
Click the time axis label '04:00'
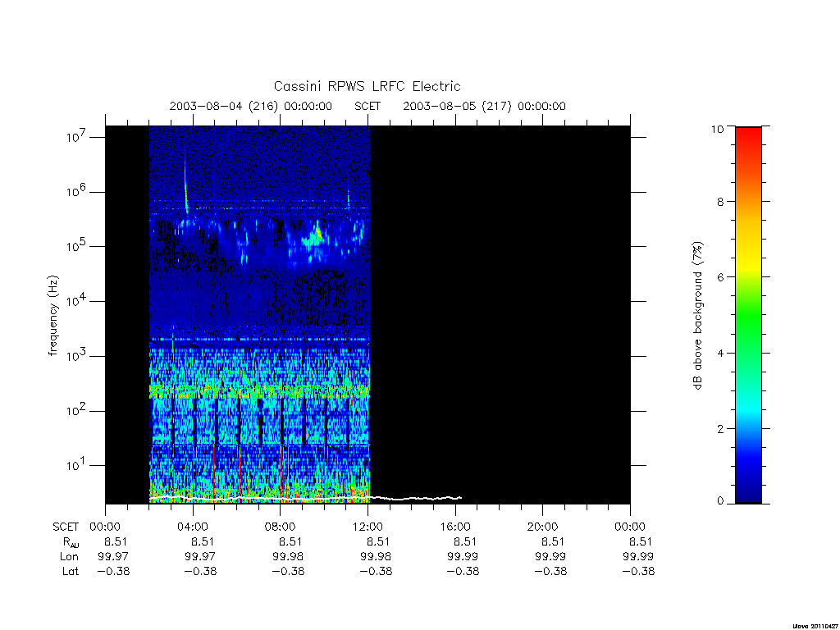point(192,527)
